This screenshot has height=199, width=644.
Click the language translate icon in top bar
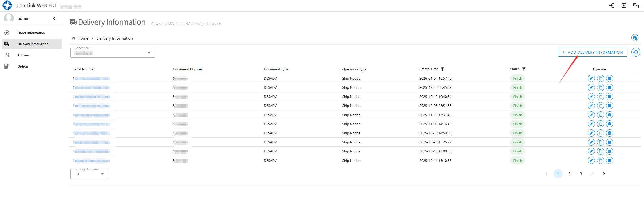point(636,5)
